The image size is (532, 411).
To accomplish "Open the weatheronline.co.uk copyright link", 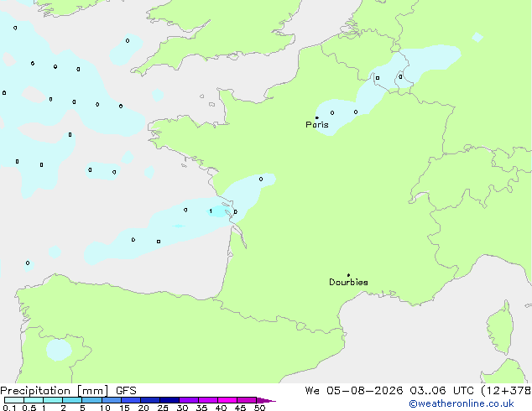I will click(462, 403).
